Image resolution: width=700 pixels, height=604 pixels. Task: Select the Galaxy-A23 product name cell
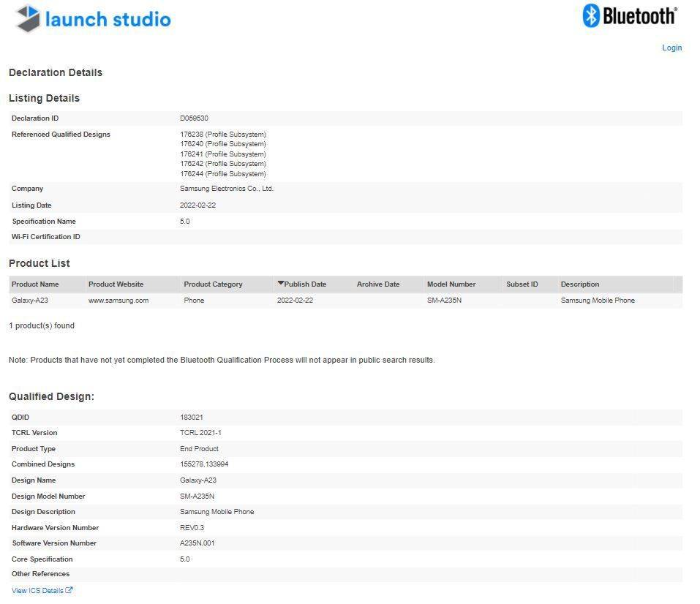[x=30, y=301]
